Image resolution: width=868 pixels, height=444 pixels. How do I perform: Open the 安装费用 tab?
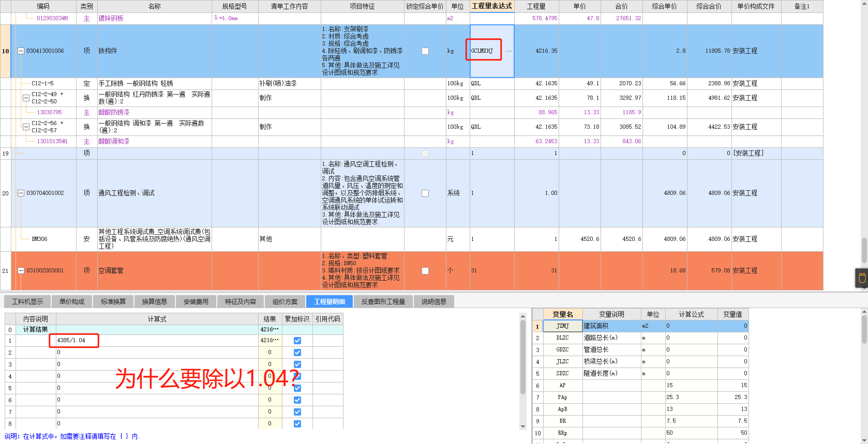point(196,302)
